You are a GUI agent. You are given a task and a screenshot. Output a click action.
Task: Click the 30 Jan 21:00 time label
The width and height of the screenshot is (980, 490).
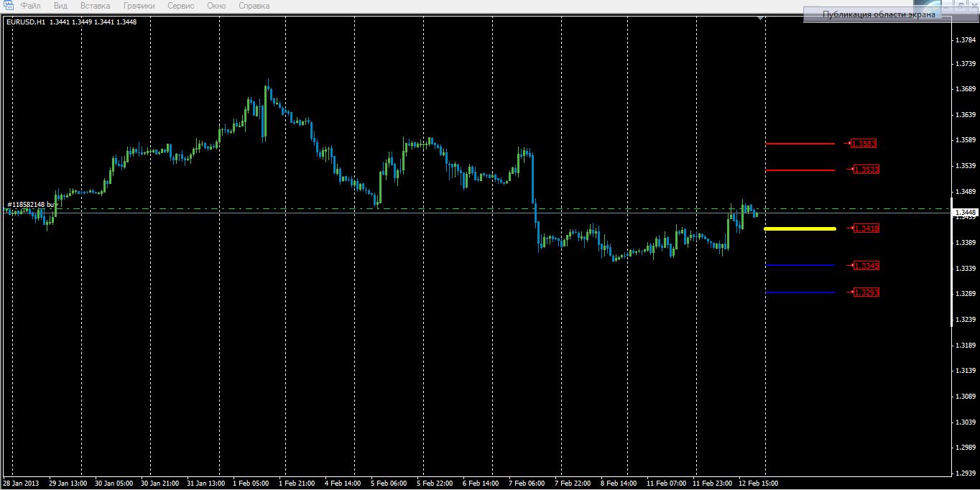pyautogui.click(x=160, y=484)
